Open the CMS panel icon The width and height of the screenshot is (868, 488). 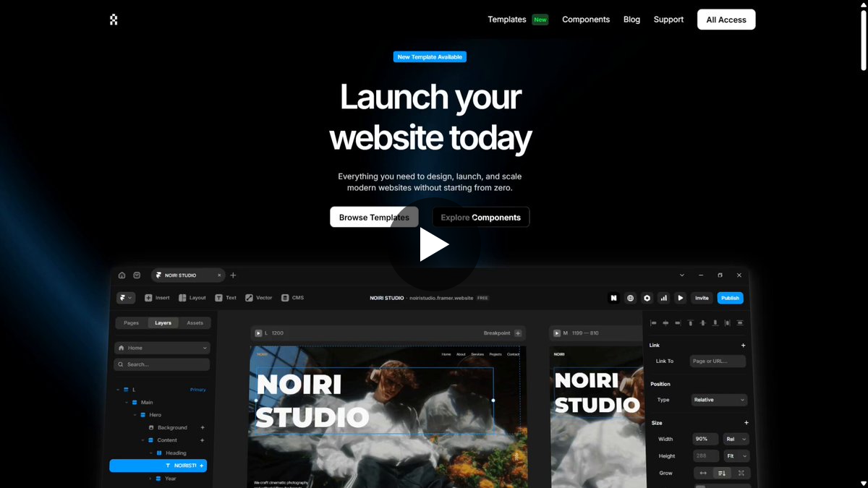pos(285,298)
